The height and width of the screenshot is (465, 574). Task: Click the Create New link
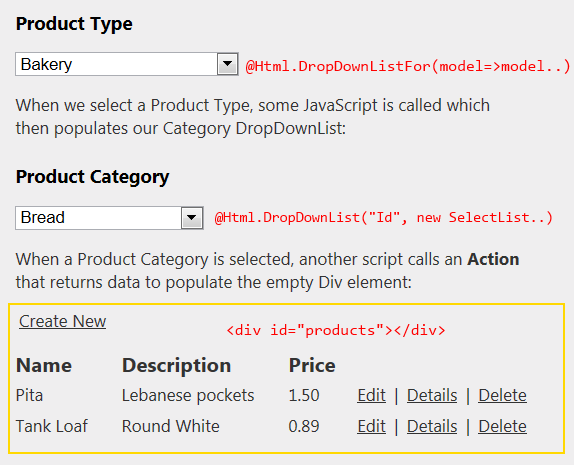(63, 321)
